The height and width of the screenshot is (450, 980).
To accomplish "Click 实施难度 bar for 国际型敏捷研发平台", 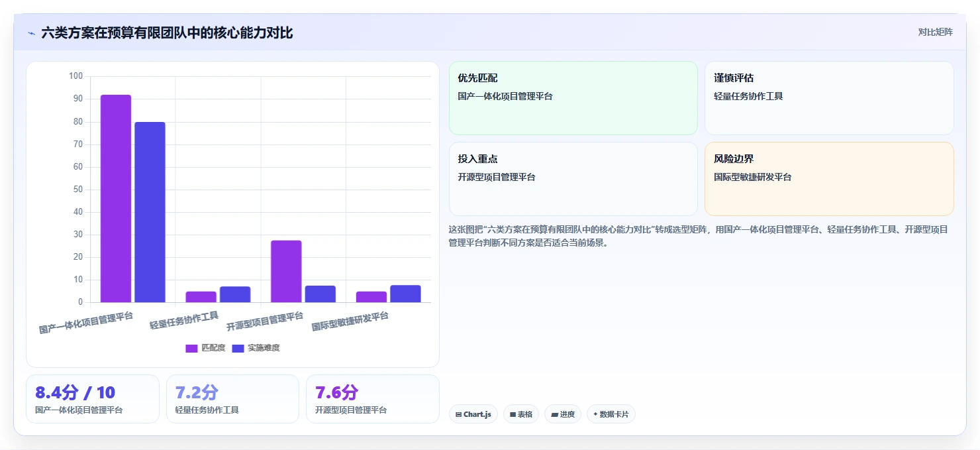I will (405, 294).
